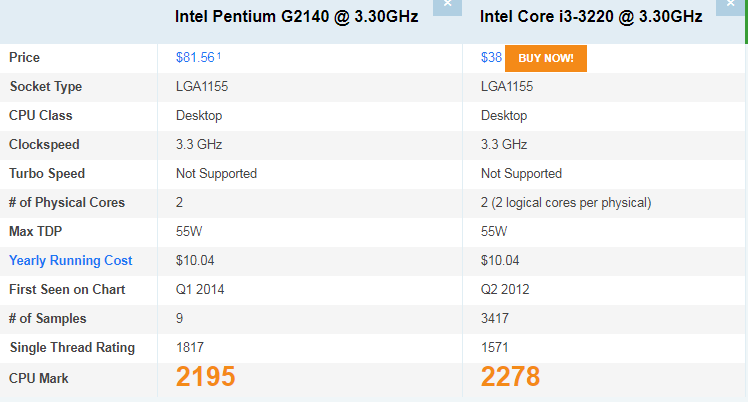This screenshot has width=748, height=402.
Task: Open the Yearly Running Cost link
Action: (x=71, y=260)
